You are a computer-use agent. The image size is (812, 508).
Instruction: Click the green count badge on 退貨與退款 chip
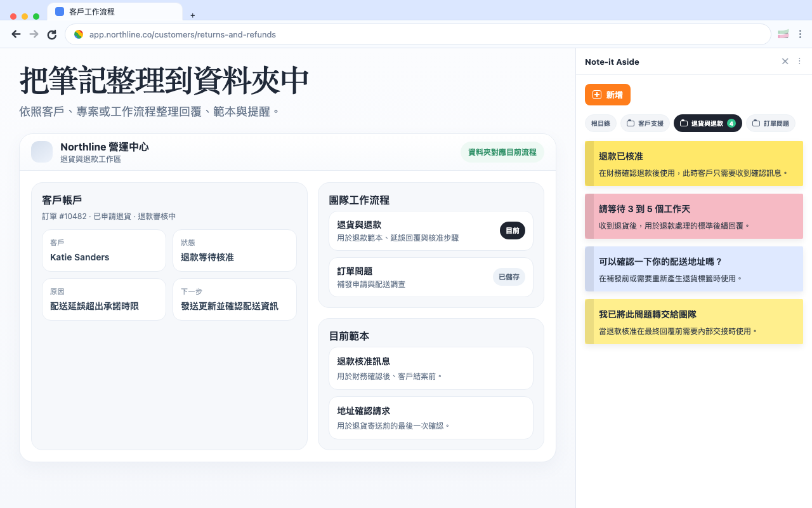pyautogui.click(x=733, y=123)
